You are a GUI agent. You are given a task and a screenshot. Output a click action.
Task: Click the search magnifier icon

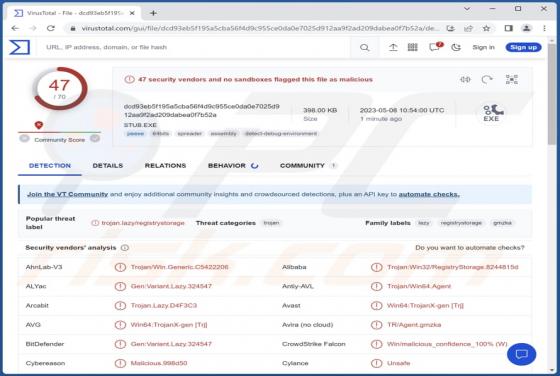[364, 47]
